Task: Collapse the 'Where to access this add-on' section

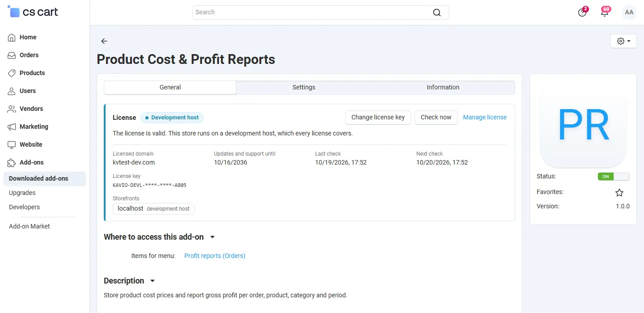Action: point(212,237)
